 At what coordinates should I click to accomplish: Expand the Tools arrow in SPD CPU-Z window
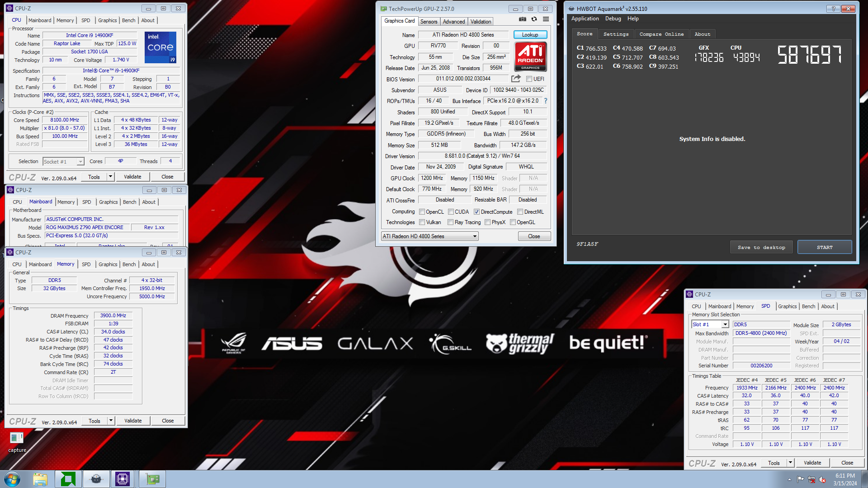tap(790, 463)
